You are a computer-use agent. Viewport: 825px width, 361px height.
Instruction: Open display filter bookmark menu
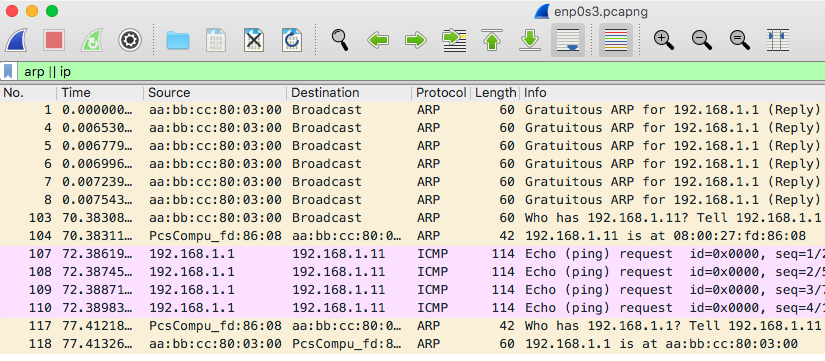coord(8,71)
